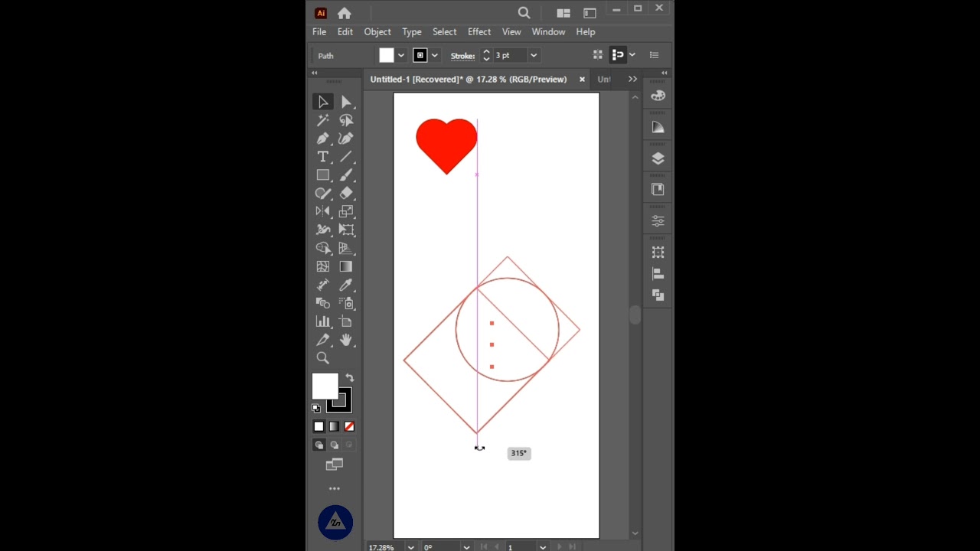Enable Draw Behind mode
980x551 pixels.
[334, 445]
